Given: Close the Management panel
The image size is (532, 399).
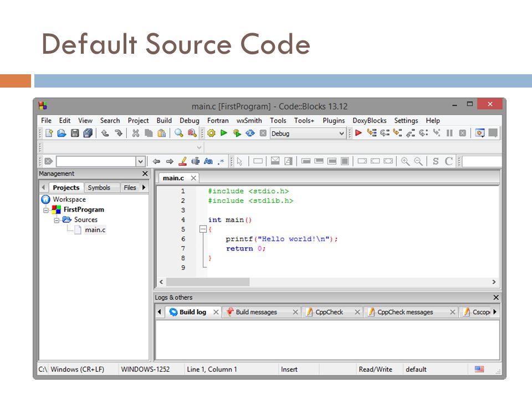Looking at the screenshot, I should (x=145, y=173).
